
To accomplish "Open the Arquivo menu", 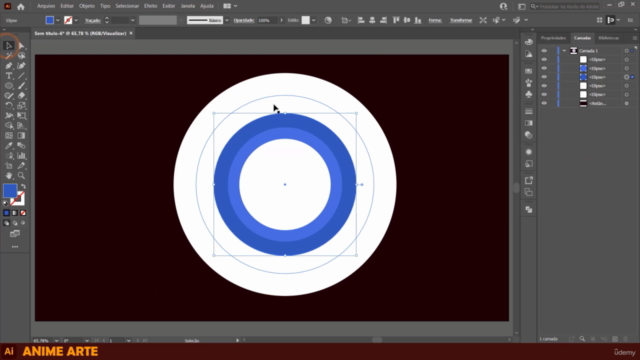I will tap(46, 6).
